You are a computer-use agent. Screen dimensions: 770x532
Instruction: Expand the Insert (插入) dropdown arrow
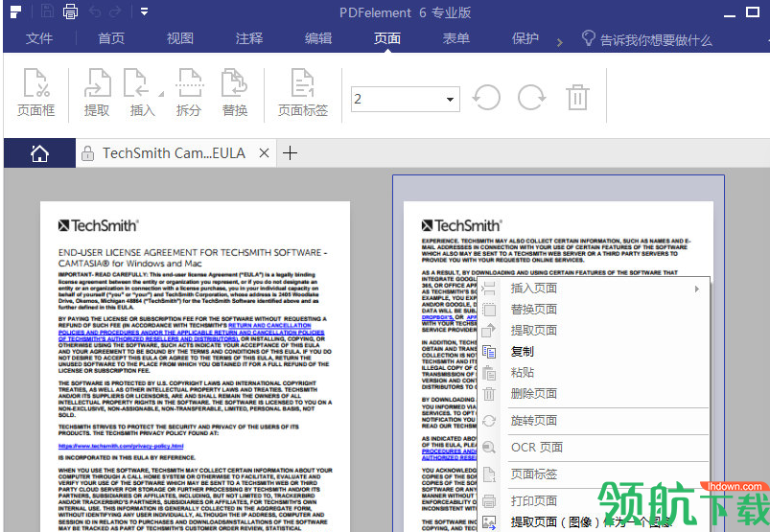tap(161, 93)
